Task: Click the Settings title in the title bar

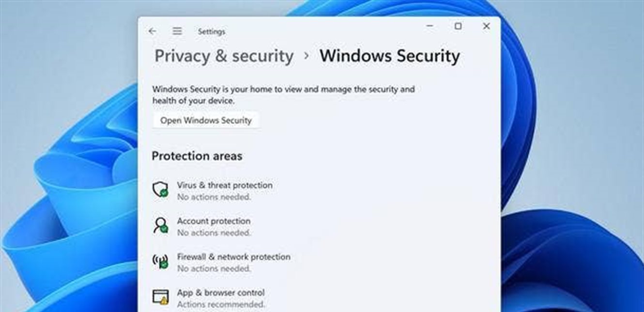Action: [x=212, y=31]
